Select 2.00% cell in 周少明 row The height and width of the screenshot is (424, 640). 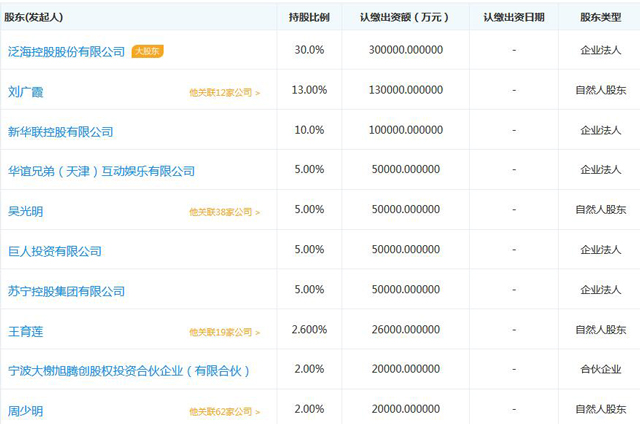click(309, 409)
